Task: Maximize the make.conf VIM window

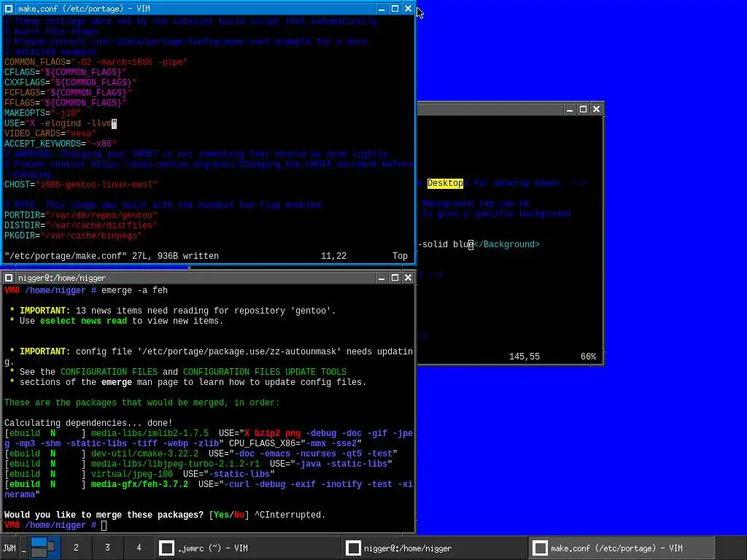Action: [395, 9]
